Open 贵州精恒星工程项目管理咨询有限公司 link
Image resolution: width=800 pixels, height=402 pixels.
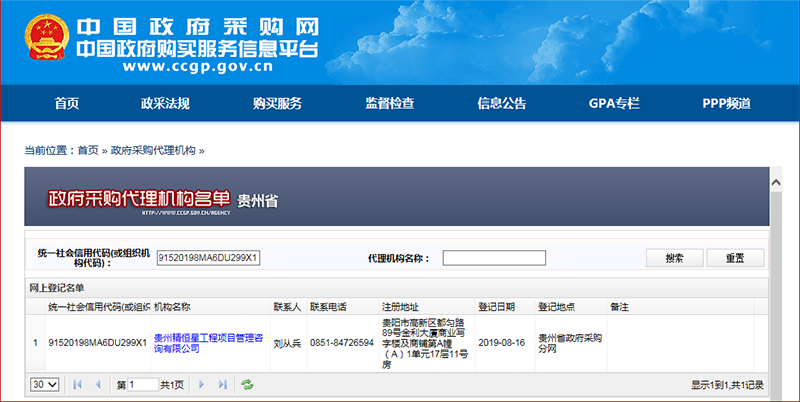[x=209, y=343]
